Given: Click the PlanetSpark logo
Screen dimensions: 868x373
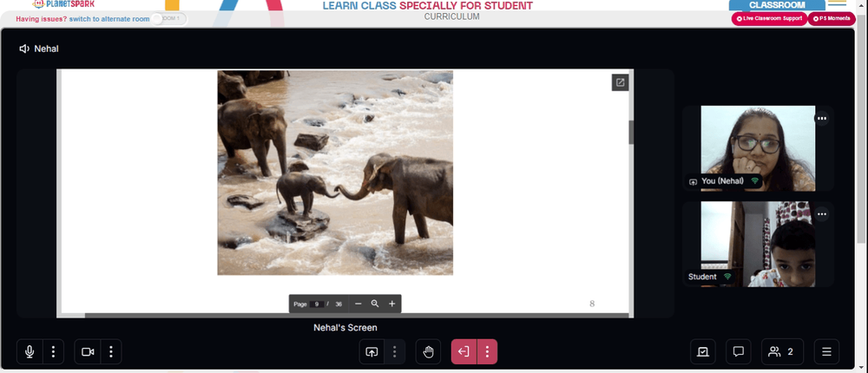Looking at the screenshot, I should pyautogui.click(x=63, y=3).
